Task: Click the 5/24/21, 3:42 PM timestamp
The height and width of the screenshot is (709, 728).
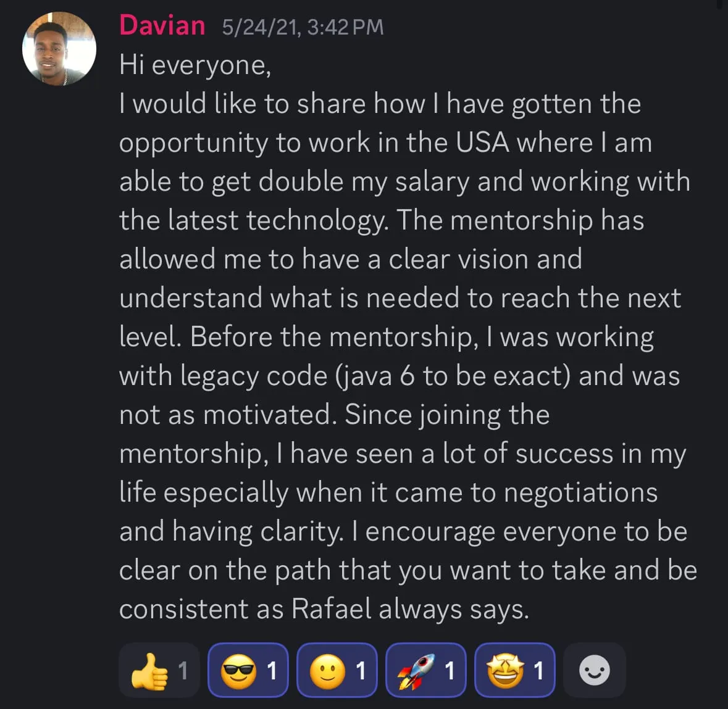Action: point(303,27)
